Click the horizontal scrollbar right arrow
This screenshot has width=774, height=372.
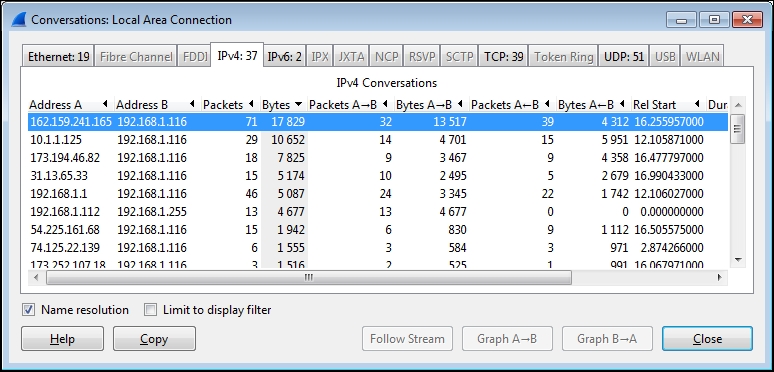(x=720, y=278)
